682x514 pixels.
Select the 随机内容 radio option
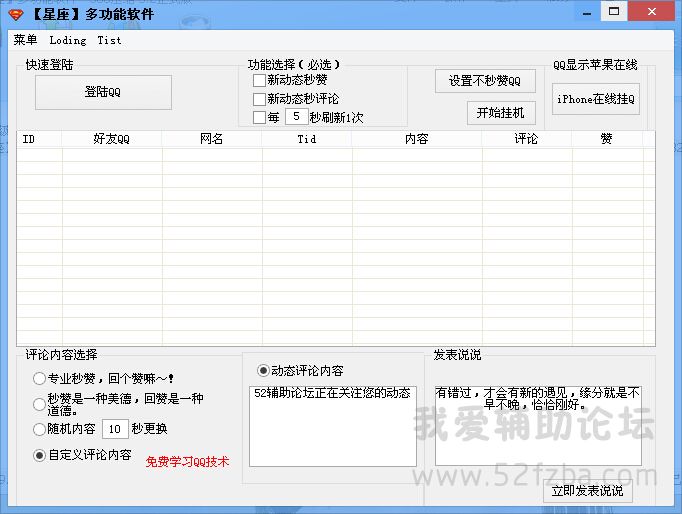(x=39, y=430)
